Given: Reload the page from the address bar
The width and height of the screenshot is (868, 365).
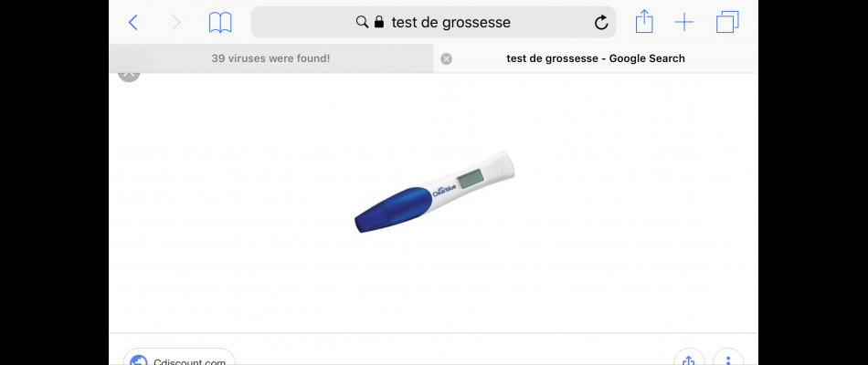Looking at the screenshot, I should [601, 22].
